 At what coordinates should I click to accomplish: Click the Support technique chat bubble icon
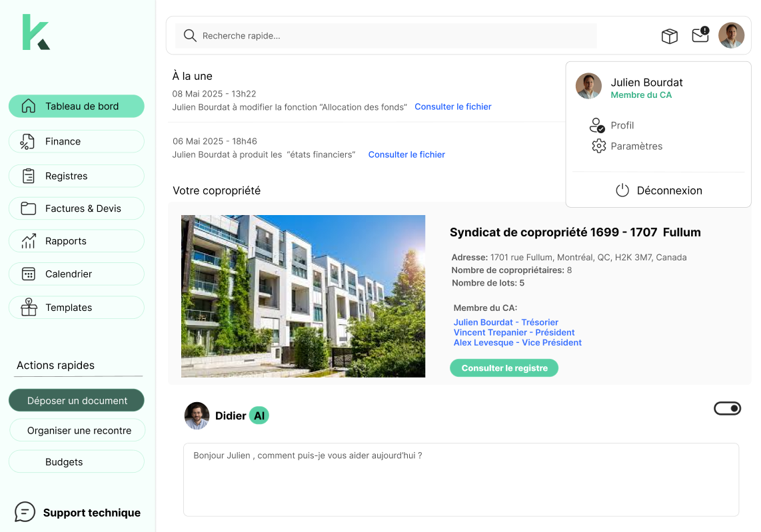[25, 512]
